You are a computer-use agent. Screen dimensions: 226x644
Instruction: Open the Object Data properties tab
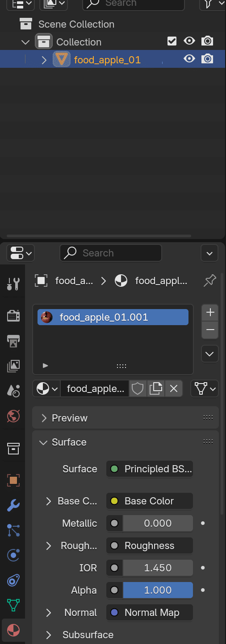[13, 605]
